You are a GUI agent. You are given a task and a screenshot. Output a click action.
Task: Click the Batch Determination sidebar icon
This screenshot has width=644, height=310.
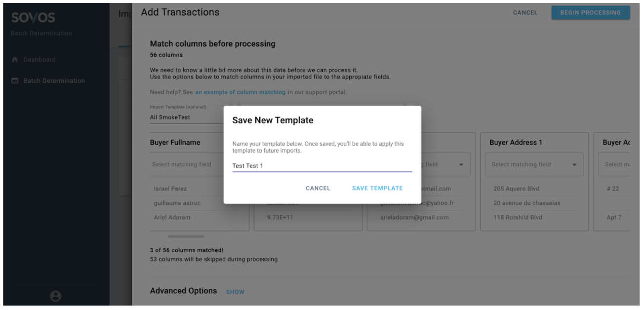15,80
